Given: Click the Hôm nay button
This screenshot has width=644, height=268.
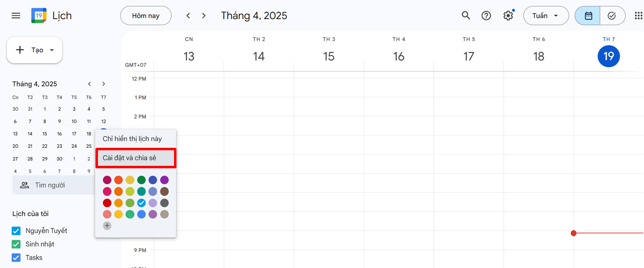Looking at the screenshot, I should [146, 16].
